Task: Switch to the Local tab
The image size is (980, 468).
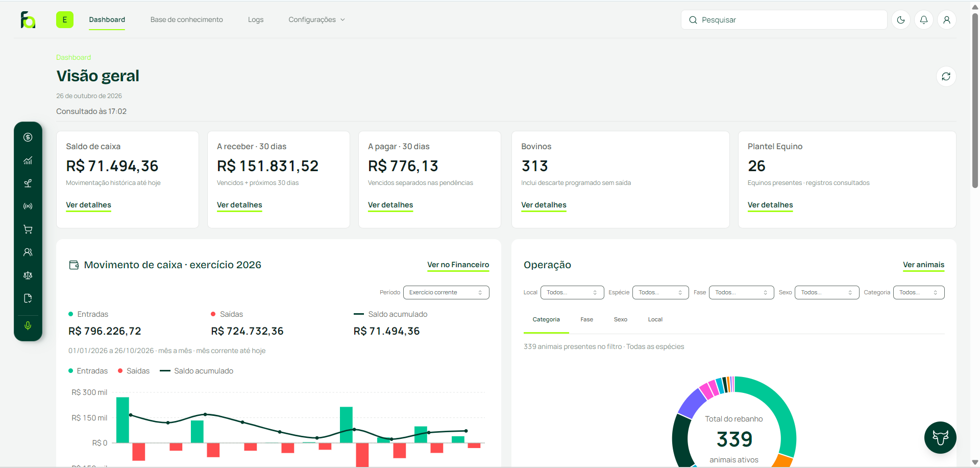Action: (655, 320)
